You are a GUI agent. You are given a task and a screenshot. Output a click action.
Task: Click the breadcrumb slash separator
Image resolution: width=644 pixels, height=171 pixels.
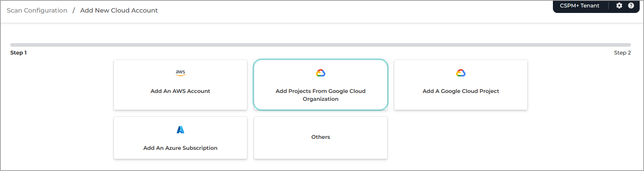coord(73,10)
